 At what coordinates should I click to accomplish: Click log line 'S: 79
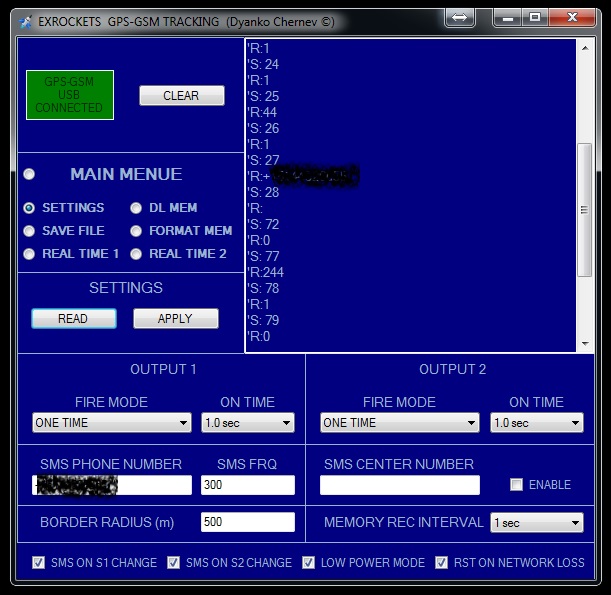coord(263,320)
